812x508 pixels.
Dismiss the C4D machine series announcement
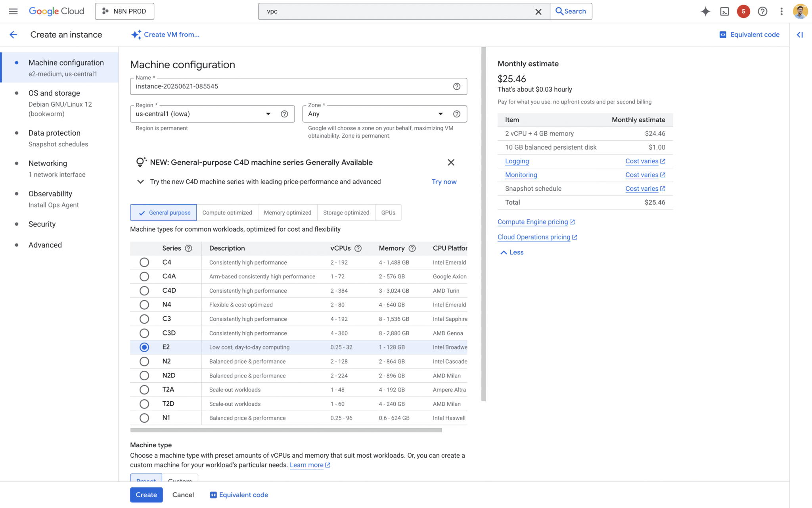[x=451, y=162]
